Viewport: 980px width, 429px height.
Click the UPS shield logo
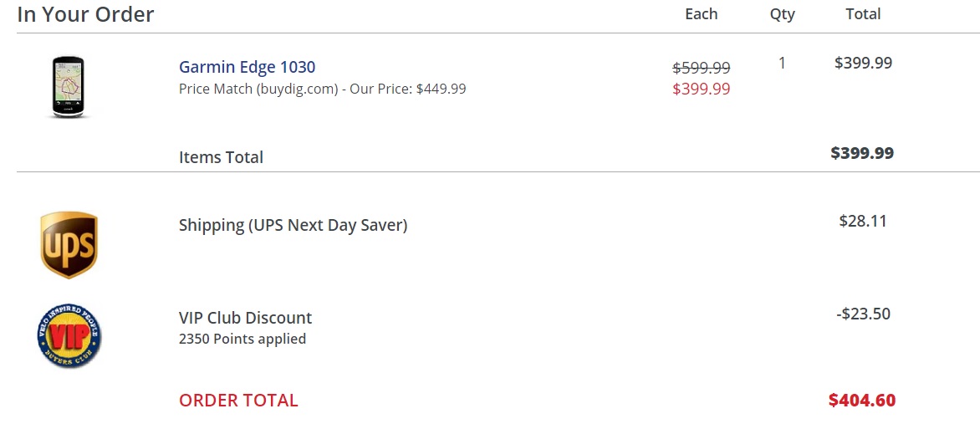click(x=69, y=244)
